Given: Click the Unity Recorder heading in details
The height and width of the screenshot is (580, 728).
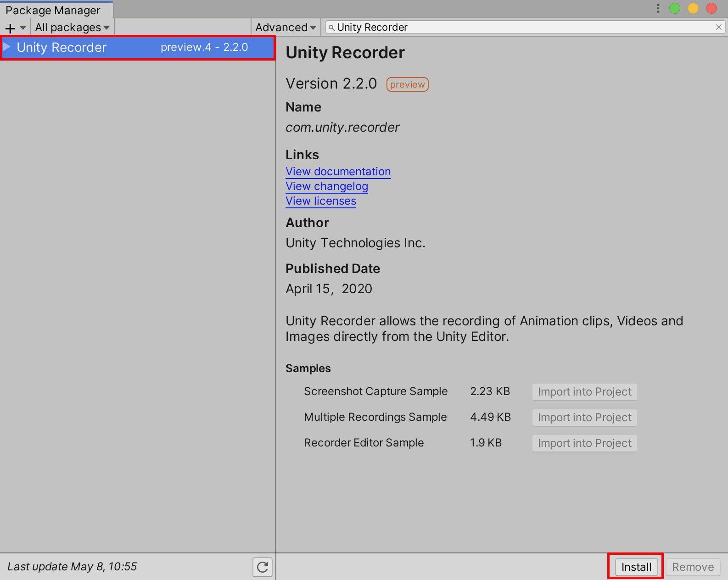Looking at the screenshot, I should [345, 53].
